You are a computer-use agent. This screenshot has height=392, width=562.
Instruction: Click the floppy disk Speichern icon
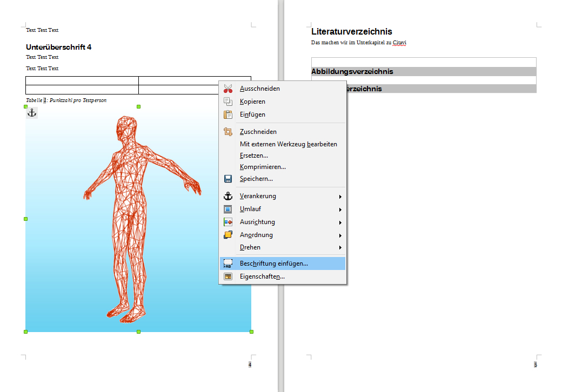click(x=228, y=179)
